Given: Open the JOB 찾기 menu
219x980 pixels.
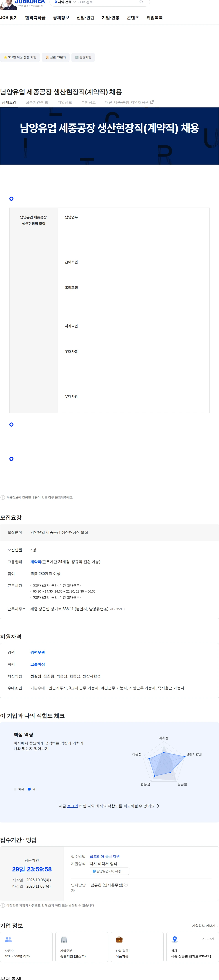Looking at the screenshot, I should [9, 18].
